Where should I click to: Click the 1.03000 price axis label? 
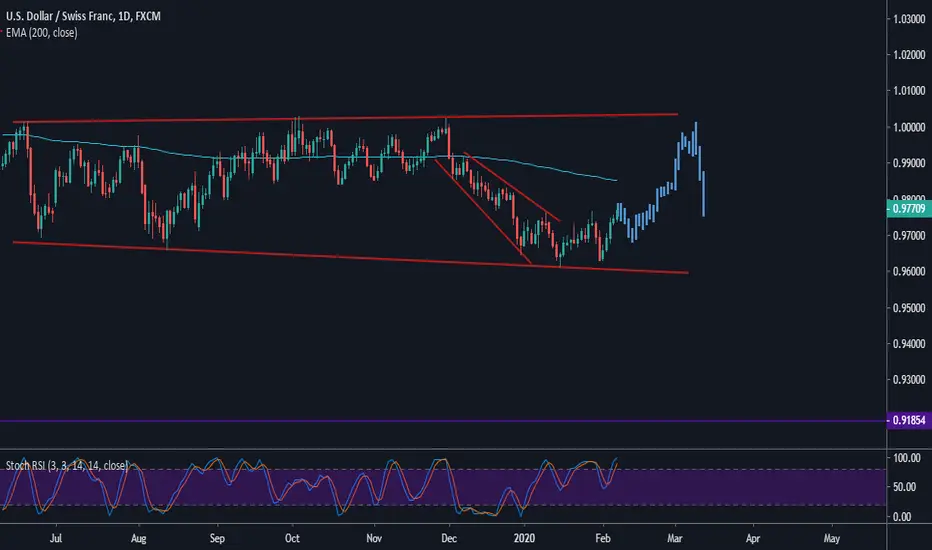tap(909, 19)
